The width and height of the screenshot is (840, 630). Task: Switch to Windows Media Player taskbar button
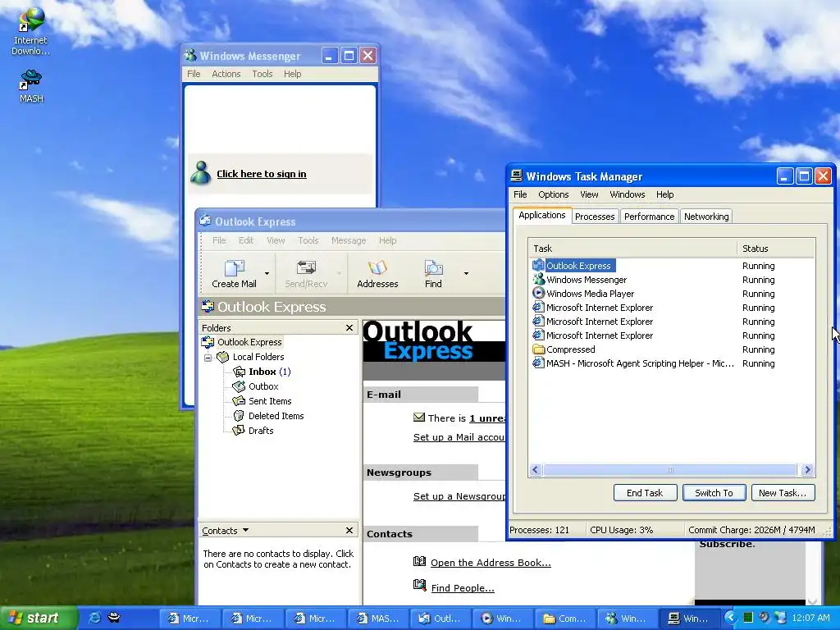(x=502, y=619)
